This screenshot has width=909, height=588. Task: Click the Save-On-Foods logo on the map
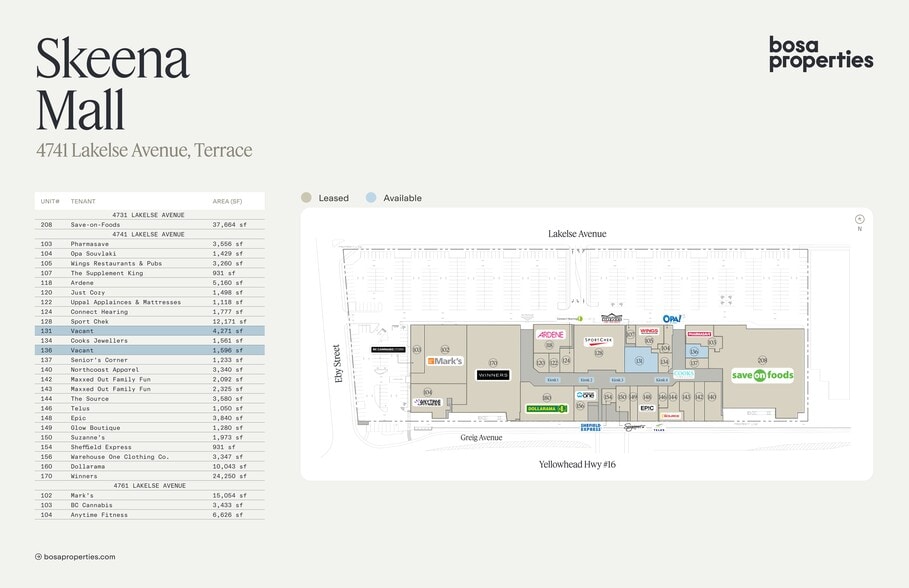click(x=761, y=375)
